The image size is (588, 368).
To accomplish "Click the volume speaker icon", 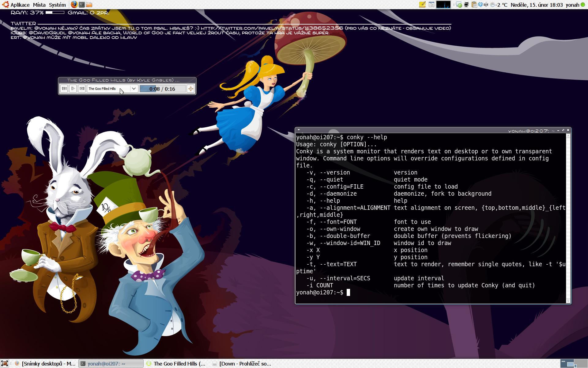I will (x=486, y=5).
